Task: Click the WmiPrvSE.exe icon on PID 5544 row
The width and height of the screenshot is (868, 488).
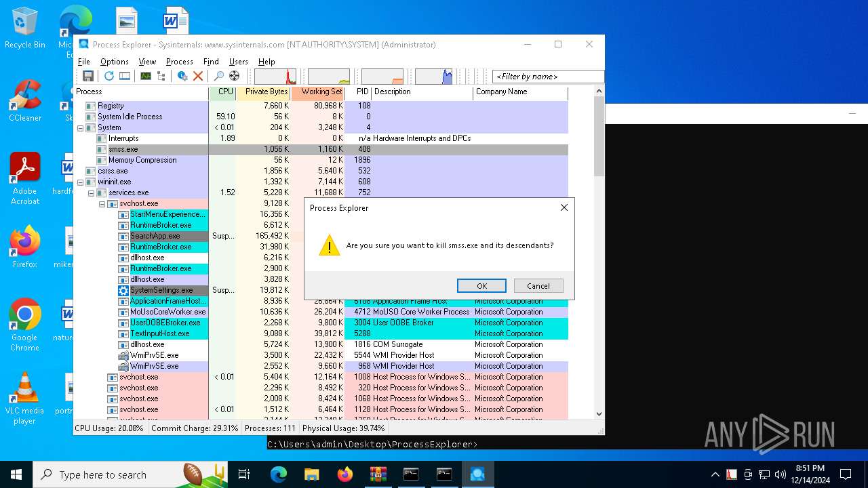Action: click(x=123, y=355)
